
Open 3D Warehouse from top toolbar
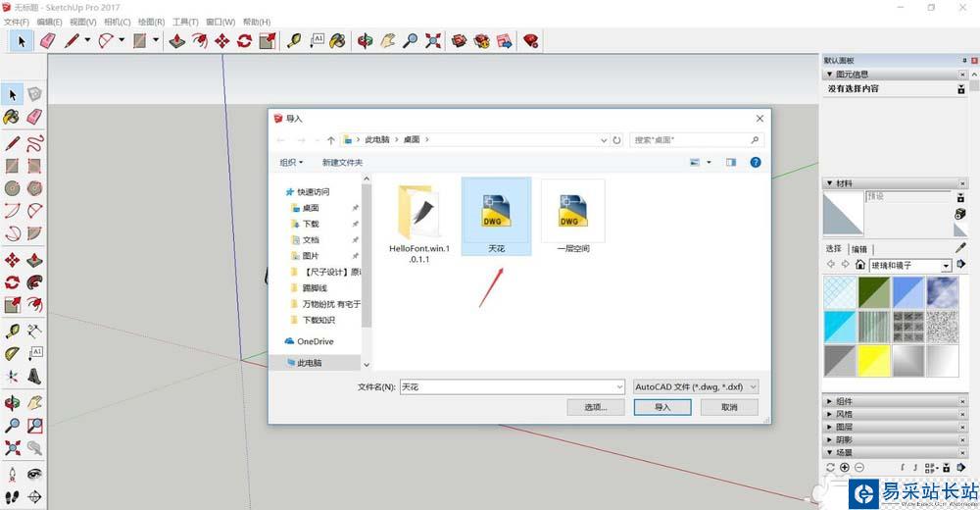pos(460,41)
